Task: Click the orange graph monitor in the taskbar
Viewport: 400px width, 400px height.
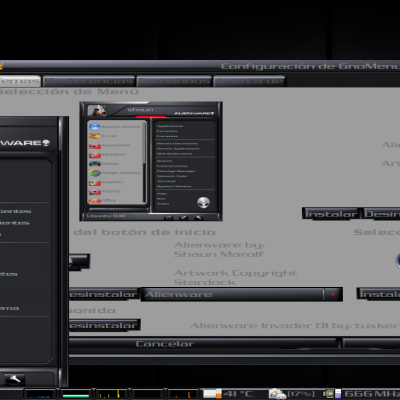Action: (184, 394)
